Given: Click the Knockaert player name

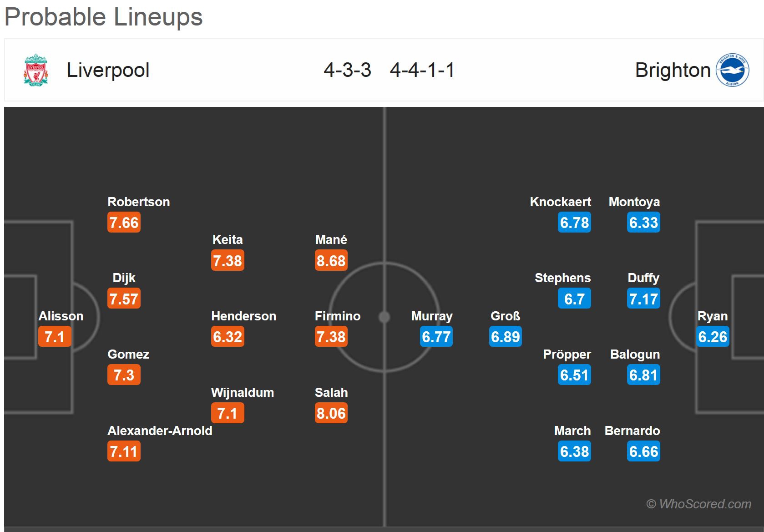Looking at the screenshot, I should click(560, 202).
